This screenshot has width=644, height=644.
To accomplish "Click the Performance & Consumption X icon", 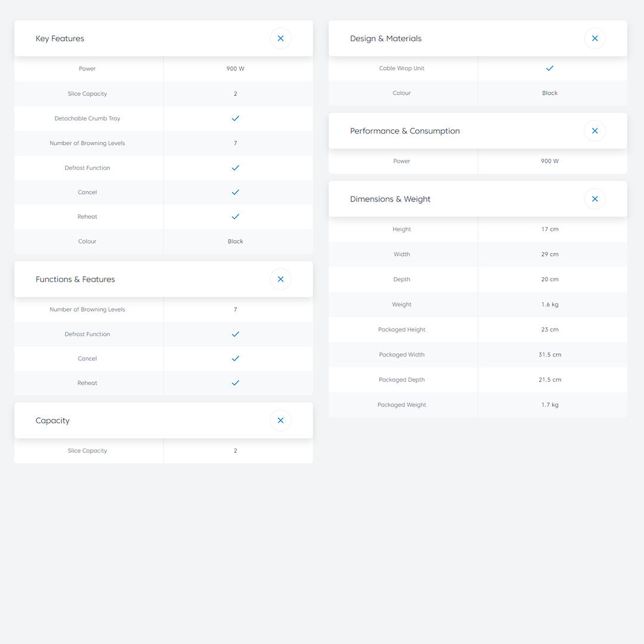I will coord(595,131).
